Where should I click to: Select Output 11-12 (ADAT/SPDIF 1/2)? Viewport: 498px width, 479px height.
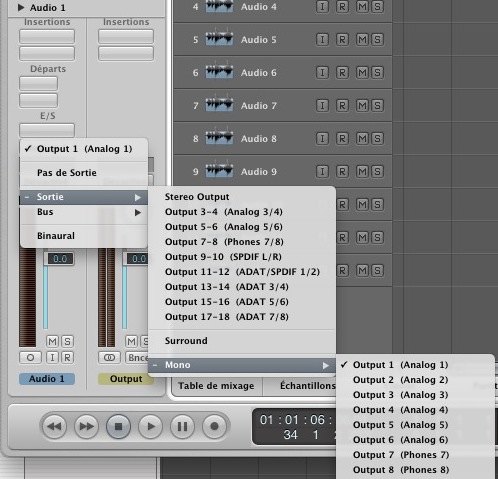coord(242,272)
